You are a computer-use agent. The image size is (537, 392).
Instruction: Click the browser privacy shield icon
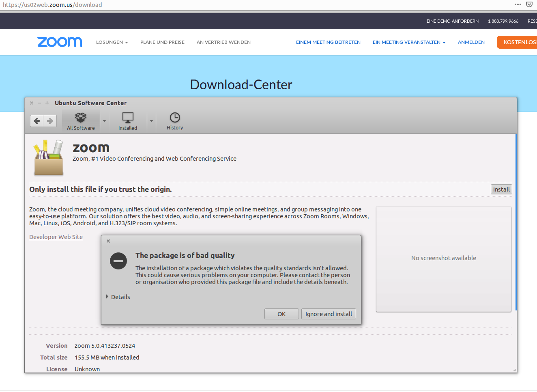(529, 4)
